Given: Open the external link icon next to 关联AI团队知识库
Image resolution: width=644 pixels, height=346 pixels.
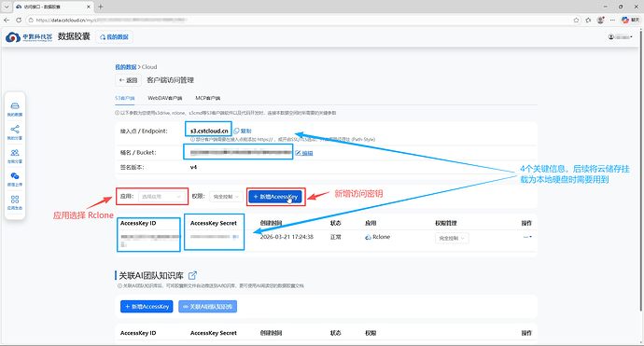Looking at the screenshot, I should pos(192,275).
